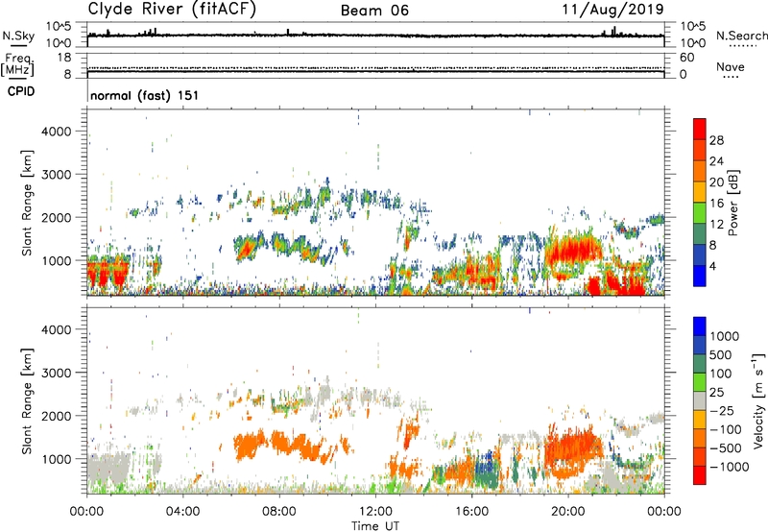Click the "-25" velocity colorbar label
This screenshot has width=768, height=532.
pyautogui.click(x=722, y=411)
